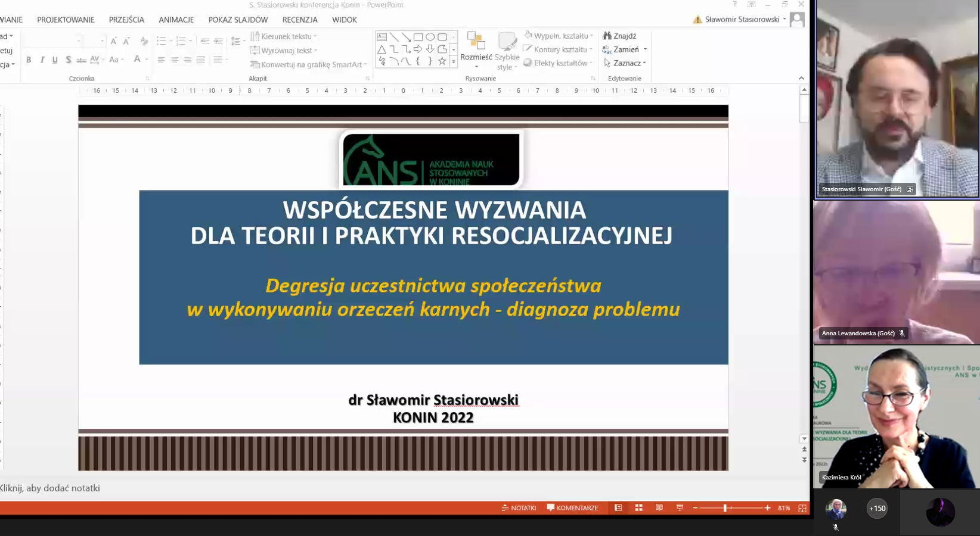The image size is (980, 536).
Task: Click the Kontury kształtu outline tool
Action: point(557,49)
